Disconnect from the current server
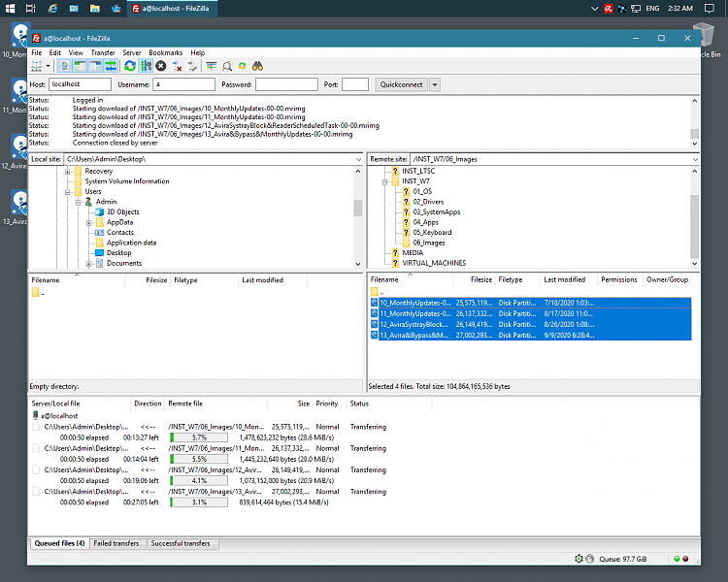Image resolution: width=728 pixels, height=582 pixels. 177,66
